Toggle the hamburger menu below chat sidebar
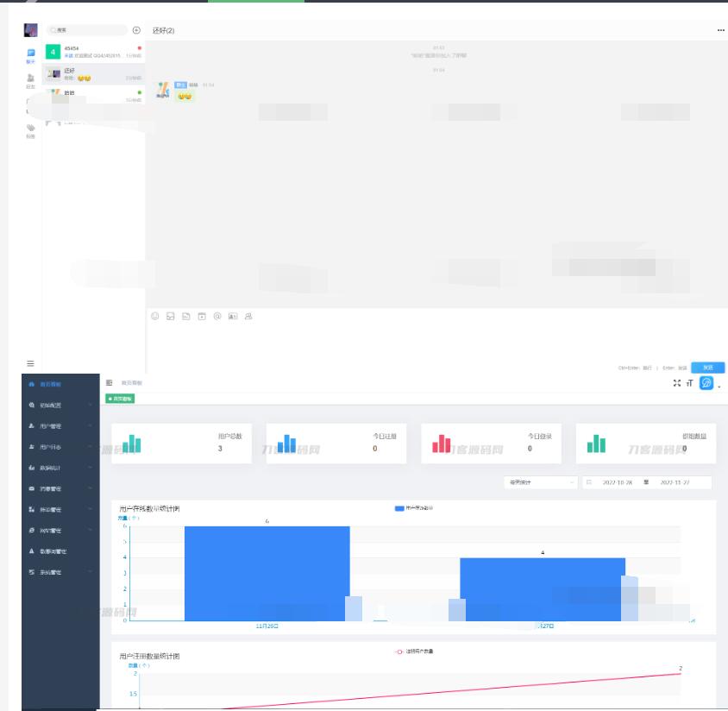Viewport: 728px width, 711px height. (31, 363)
